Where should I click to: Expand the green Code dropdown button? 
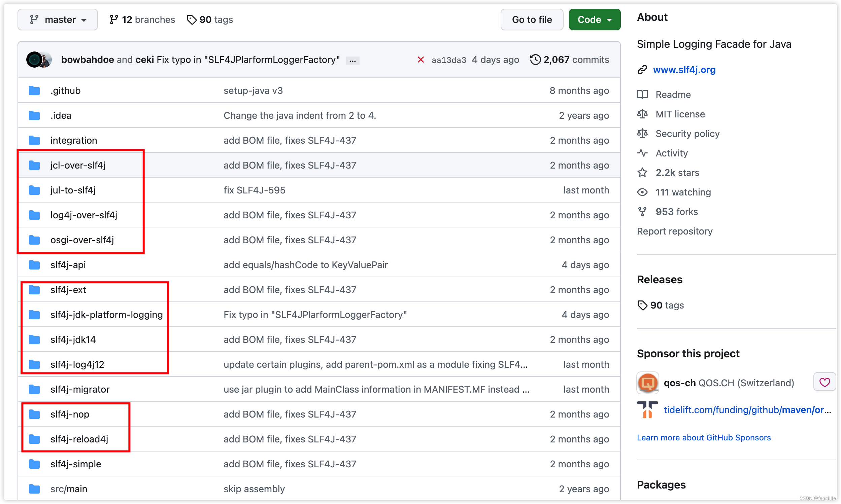pos(594,20)
